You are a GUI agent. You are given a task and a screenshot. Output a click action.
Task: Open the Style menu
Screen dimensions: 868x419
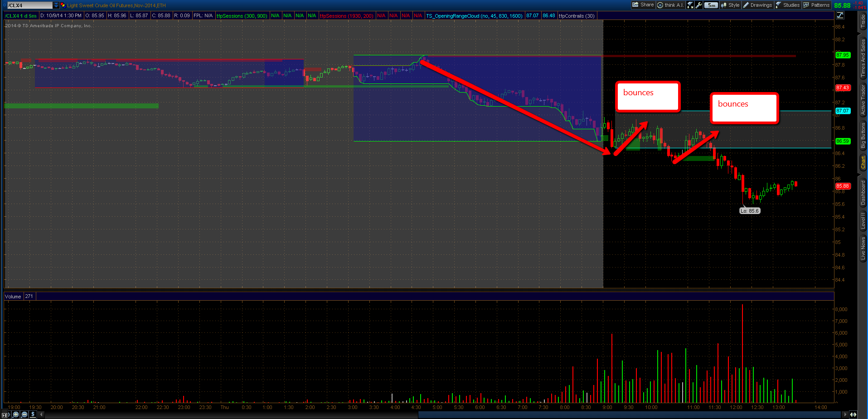pos(730,5)
